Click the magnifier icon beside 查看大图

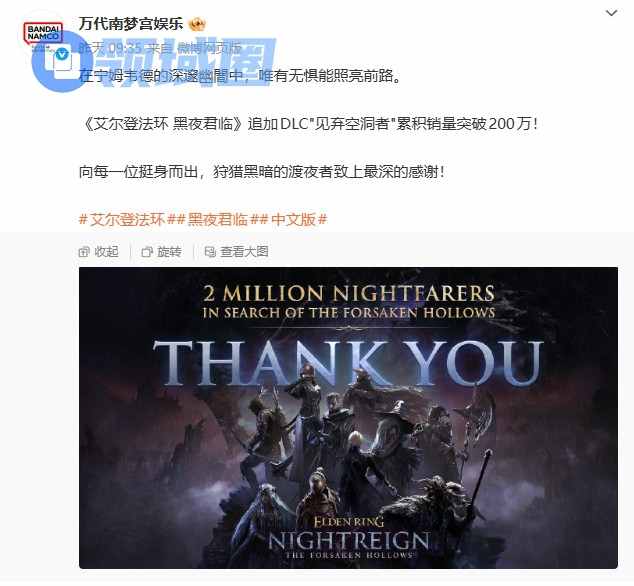210,252
